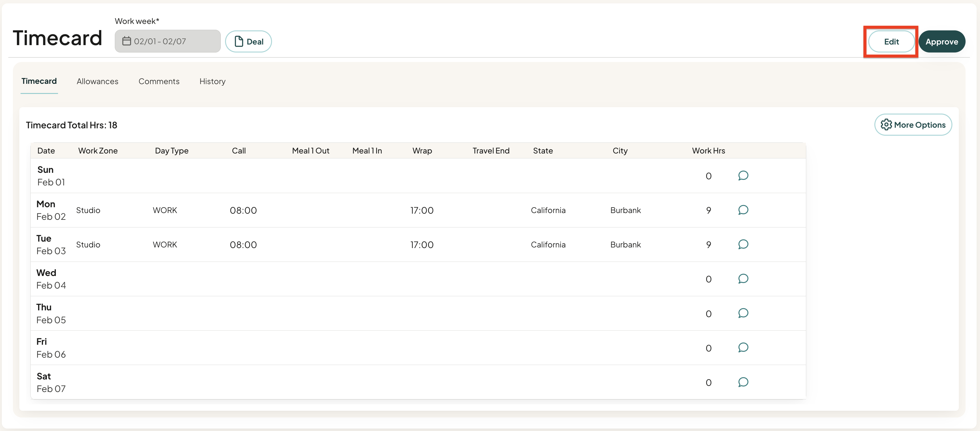Click Burbank in the Tue Feb 03 row
Image resolution: width=980 pixels, height=431 pixels.
(x=625, y=244)
